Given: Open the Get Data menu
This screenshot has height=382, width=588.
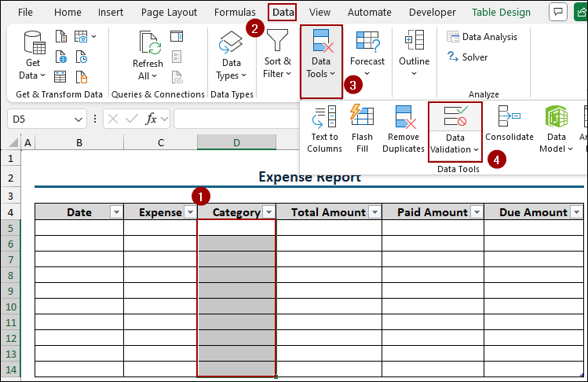Looking at the screenshot, I should [33, 56].
